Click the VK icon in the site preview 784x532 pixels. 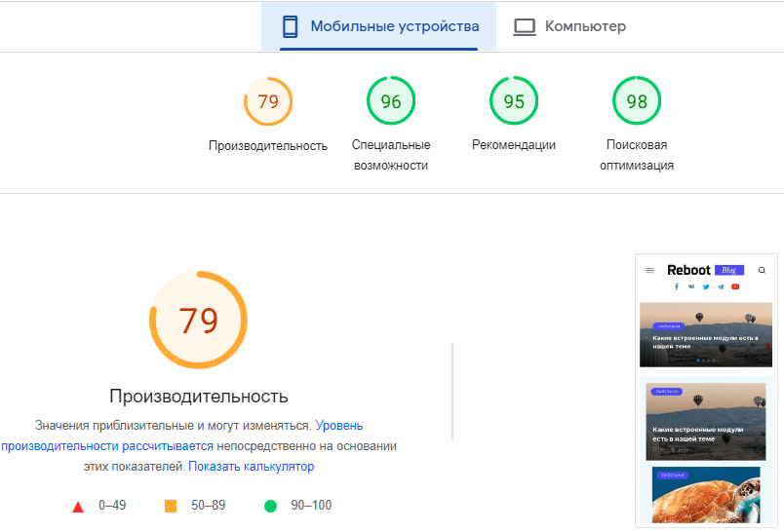point(691,286)
